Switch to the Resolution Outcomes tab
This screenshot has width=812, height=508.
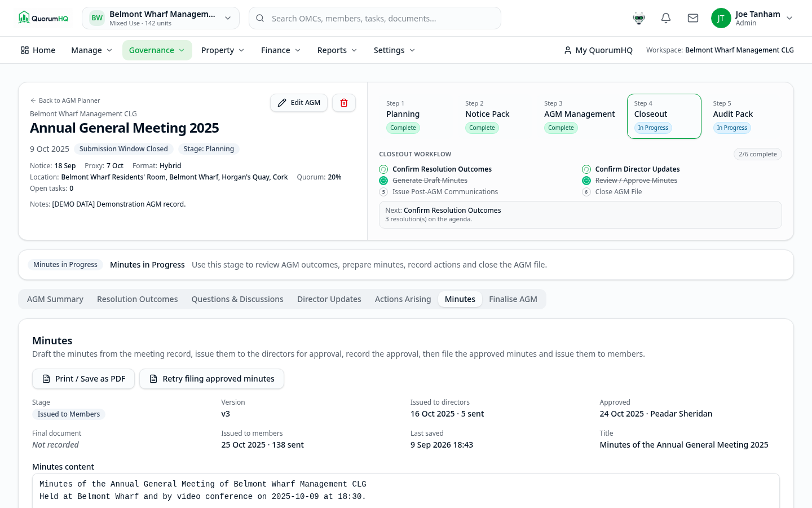tap(138, 299)
